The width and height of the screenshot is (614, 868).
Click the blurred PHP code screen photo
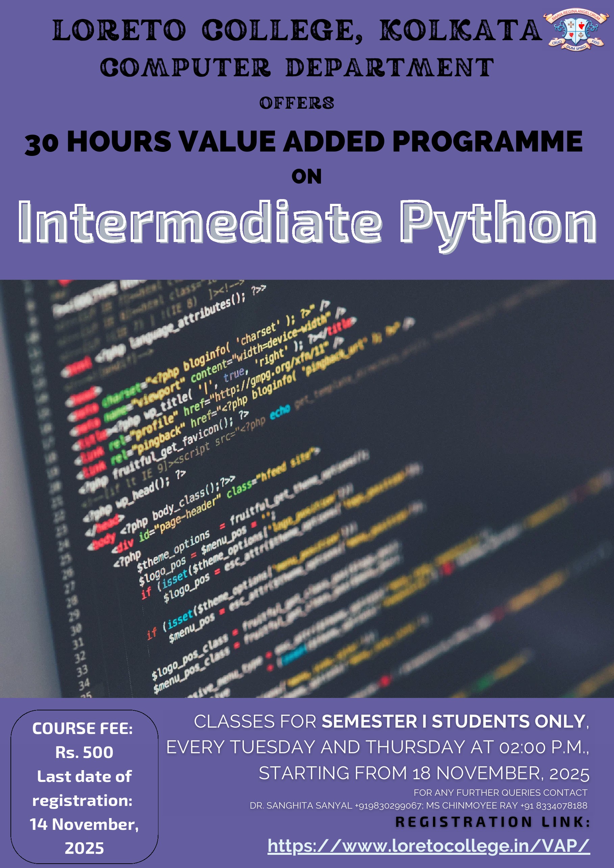point(307,488)
